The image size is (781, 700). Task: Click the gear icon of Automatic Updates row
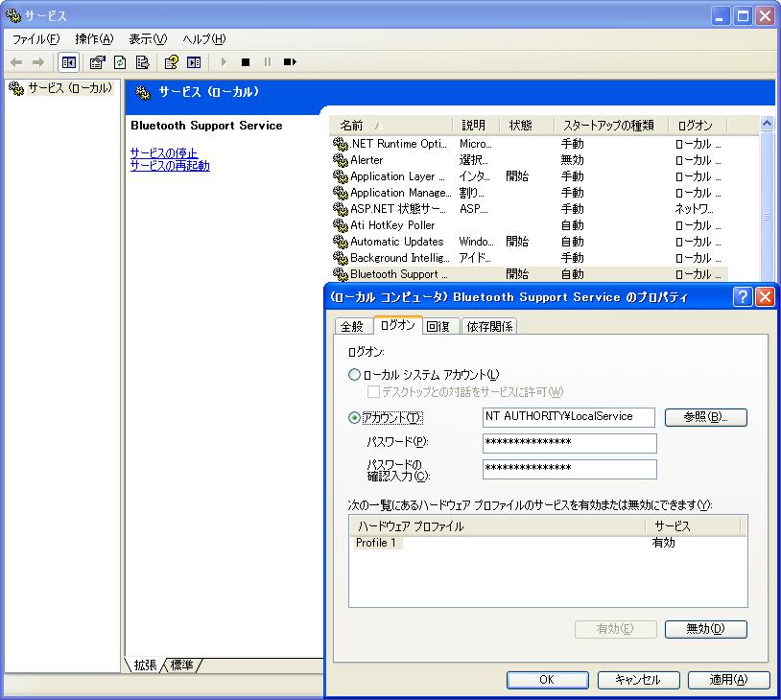point(341,242)
